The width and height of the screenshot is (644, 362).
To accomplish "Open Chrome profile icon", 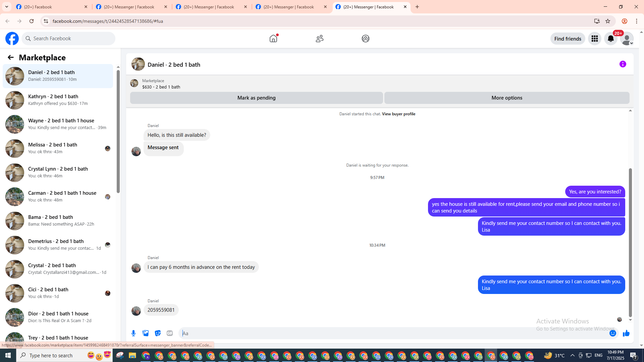I will (x=625, y=21).
